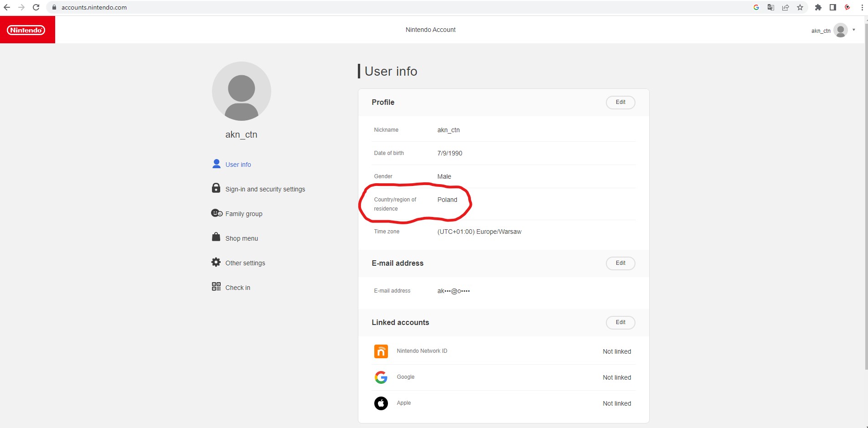Viewport: 868px width, 428px height.
Task: Open Other settings
Action: pos(245,263)
